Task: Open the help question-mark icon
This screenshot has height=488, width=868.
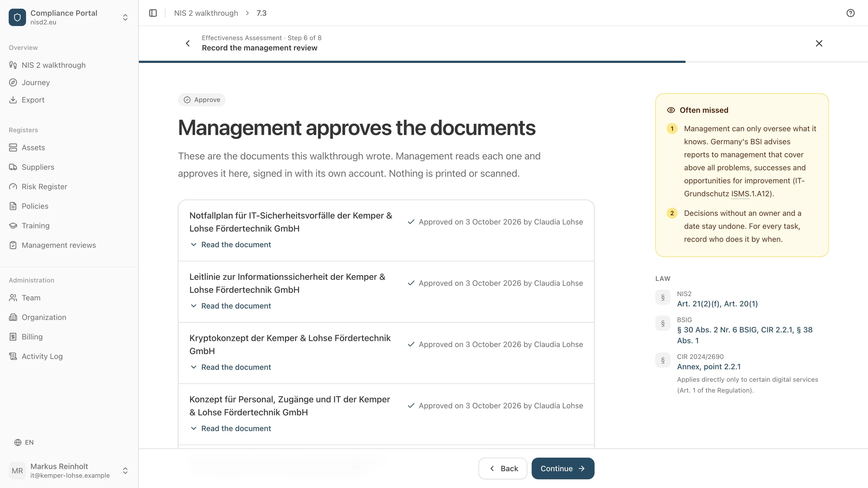Action: (x=850, y=13)
